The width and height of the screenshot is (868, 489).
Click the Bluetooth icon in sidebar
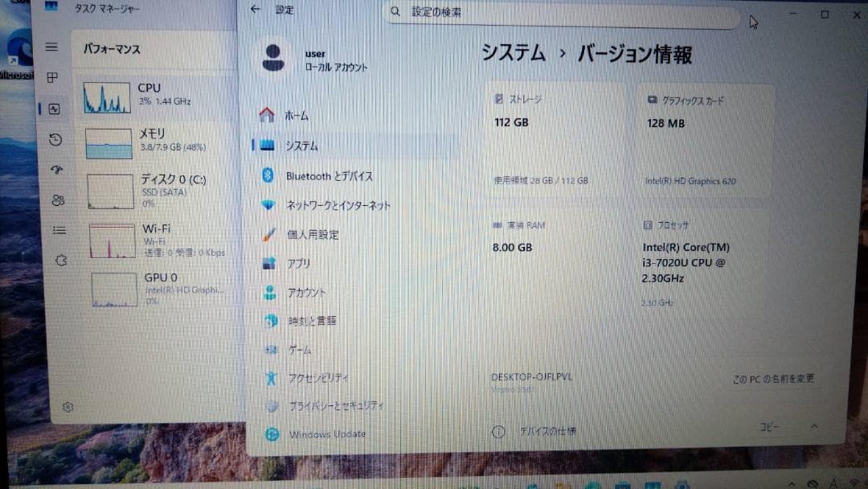coord(268,175)
